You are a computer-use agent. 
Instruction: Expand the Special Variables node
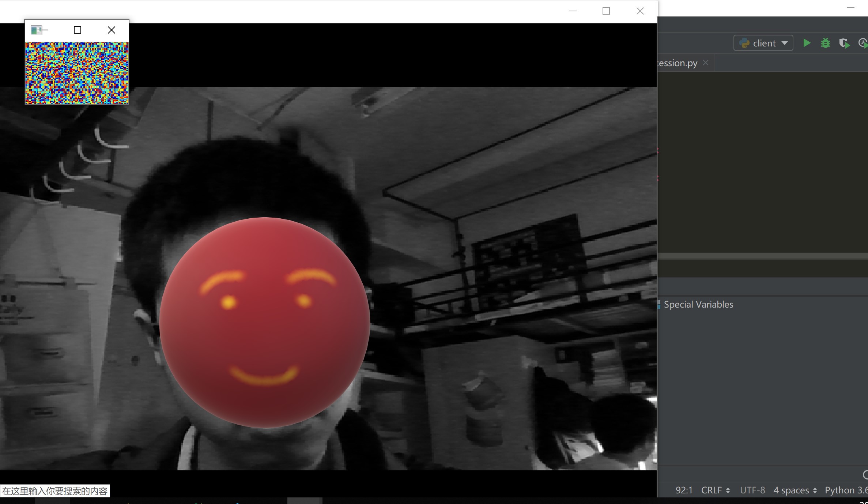click(x=698, y=304)
